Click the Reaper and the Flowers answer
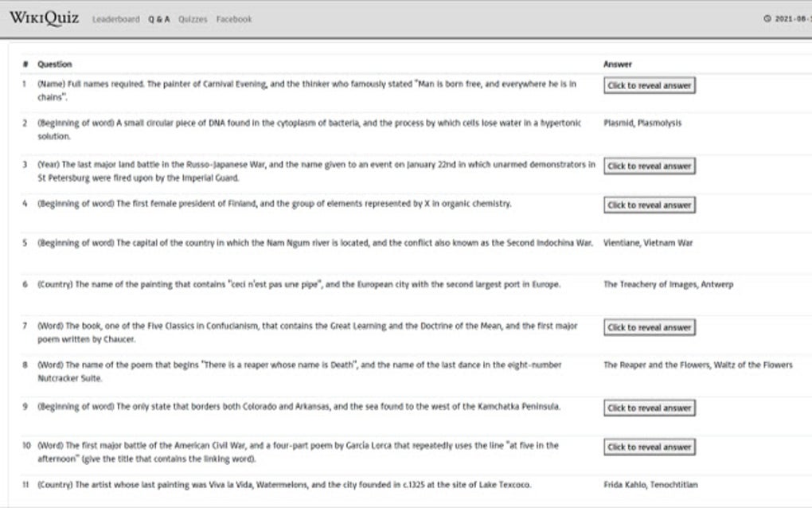Image resolution: width=812 pixels, height=508 pixels. pos(697,365)
